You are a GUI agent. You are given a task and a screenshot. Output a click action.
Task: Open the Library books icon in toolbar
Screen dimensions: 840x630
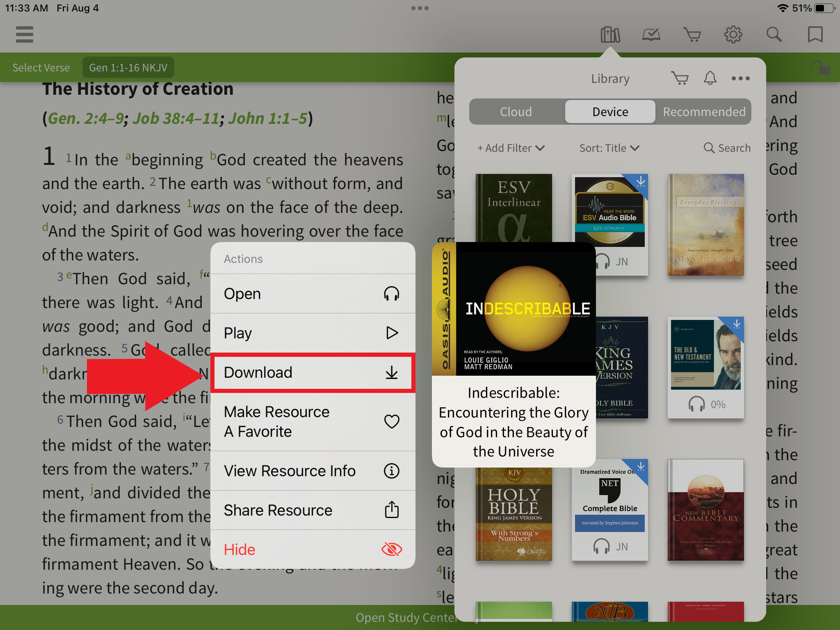(x=610, y=34)
